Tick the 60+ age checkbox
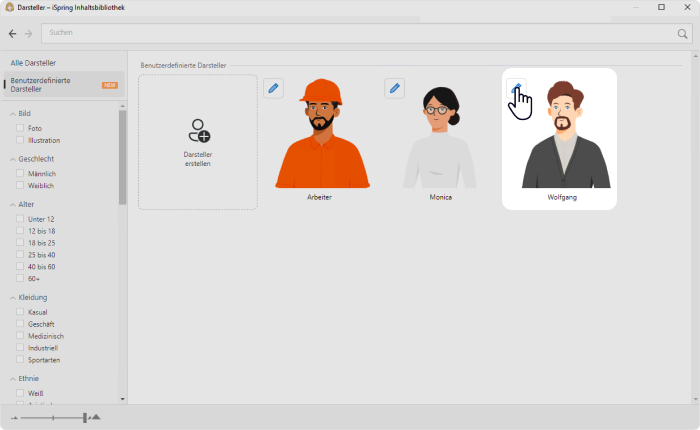700x430 pixels. point(20,278)
